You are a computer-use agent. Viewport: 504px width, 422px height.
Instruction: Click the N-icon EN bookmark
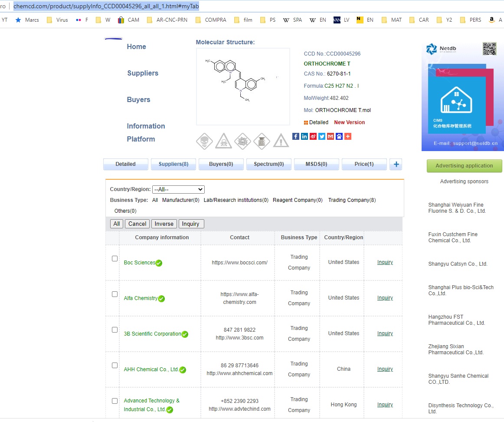(365, 20)
